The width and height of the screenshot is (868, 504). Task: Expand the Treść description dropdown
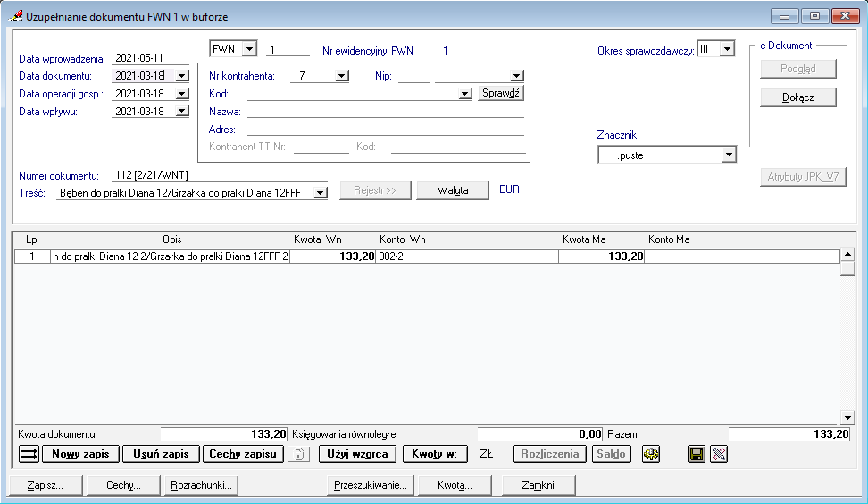(x=321, y=191)
